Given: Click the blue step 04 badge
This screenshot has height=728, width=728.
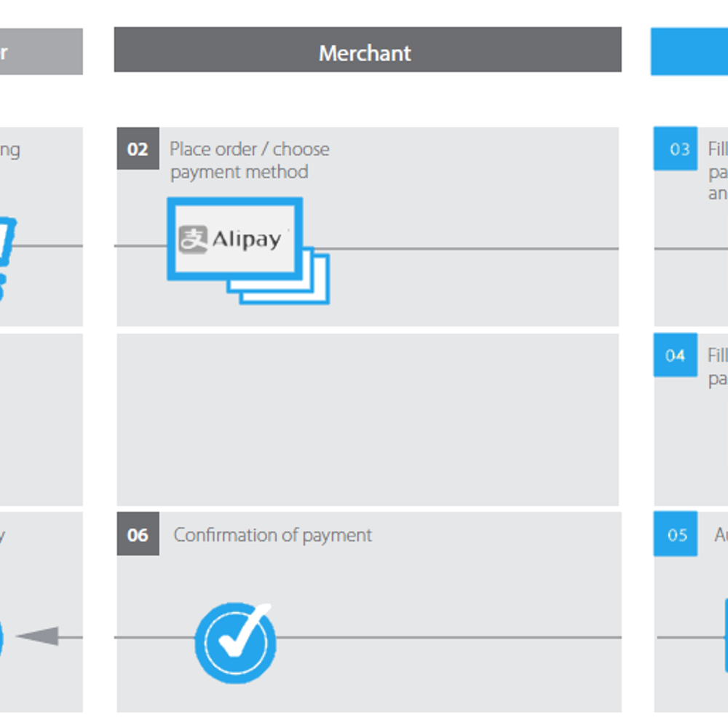Looking at the screenshot, I should click(x=676, y=355).
